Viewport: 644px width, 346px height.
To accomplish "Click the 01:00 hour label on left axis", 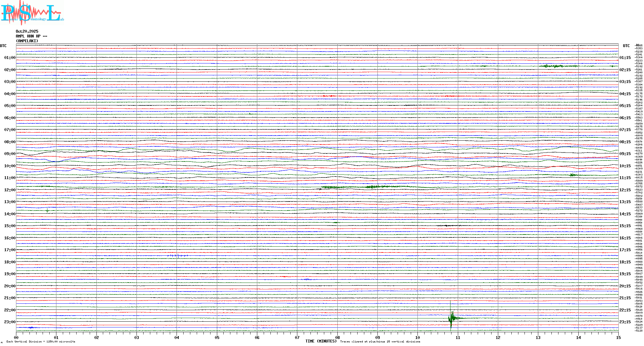I will [x=10, y=58].
